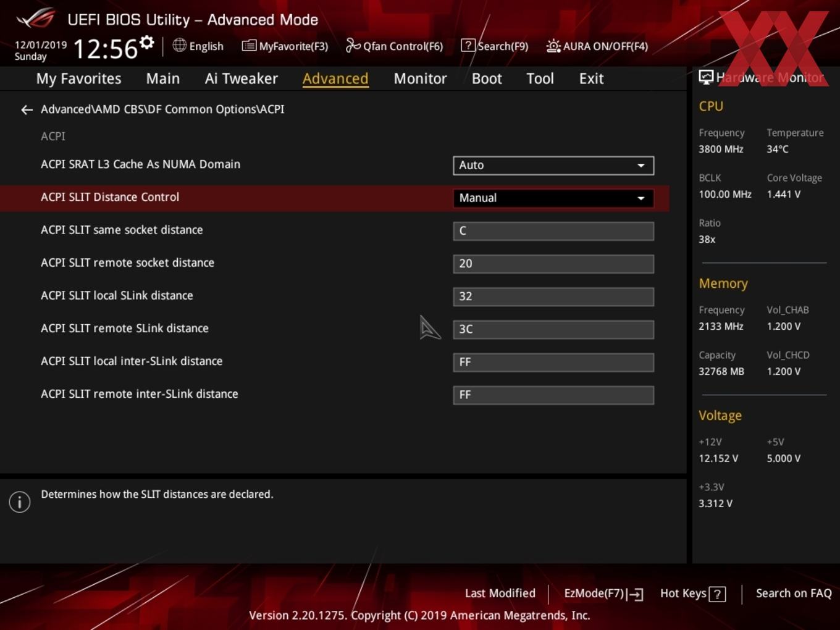Select ACPI SLIT local inter-SLink distance label
840x630 pixels.
[132, 361]
